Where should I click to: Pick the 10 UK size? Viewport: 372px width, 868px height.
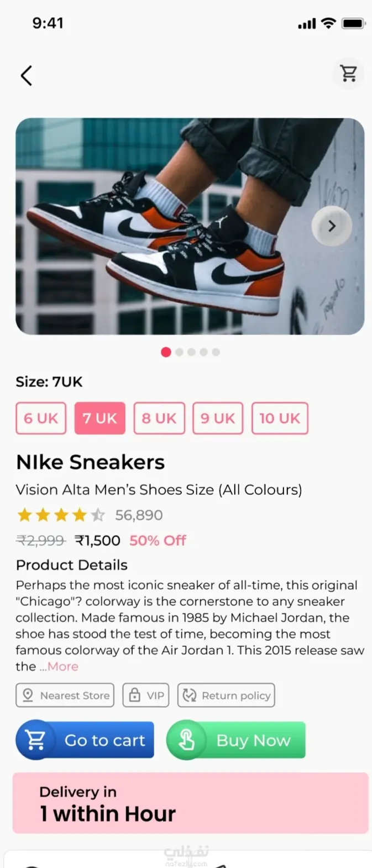pos(280,418)
